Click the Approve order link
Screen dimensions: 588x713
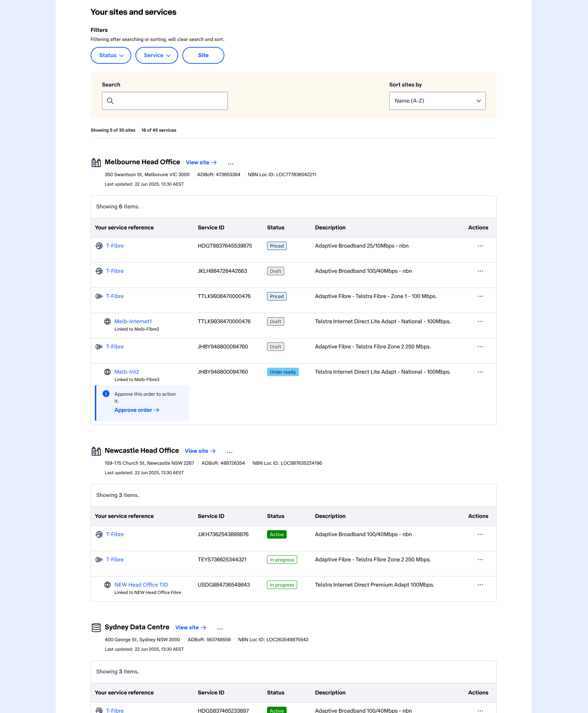click(x=137, y=410)
